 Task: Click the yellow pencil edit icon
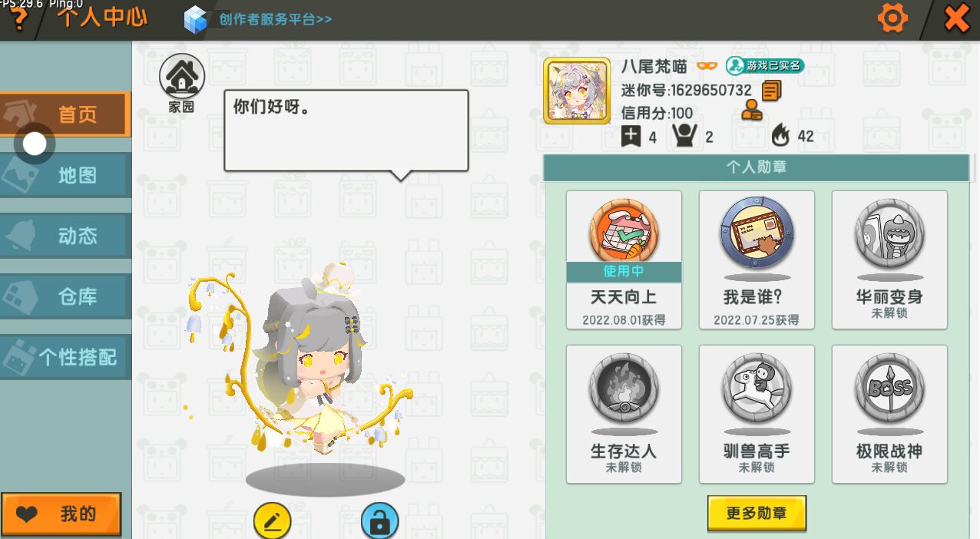click(273, 522)
